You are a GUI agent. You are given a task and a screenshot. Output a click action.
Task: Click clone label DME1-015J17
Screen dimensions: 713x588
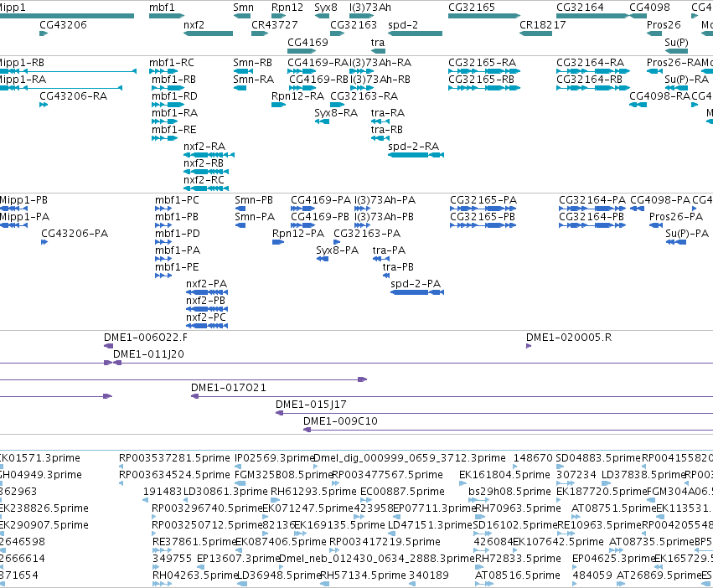311,405
